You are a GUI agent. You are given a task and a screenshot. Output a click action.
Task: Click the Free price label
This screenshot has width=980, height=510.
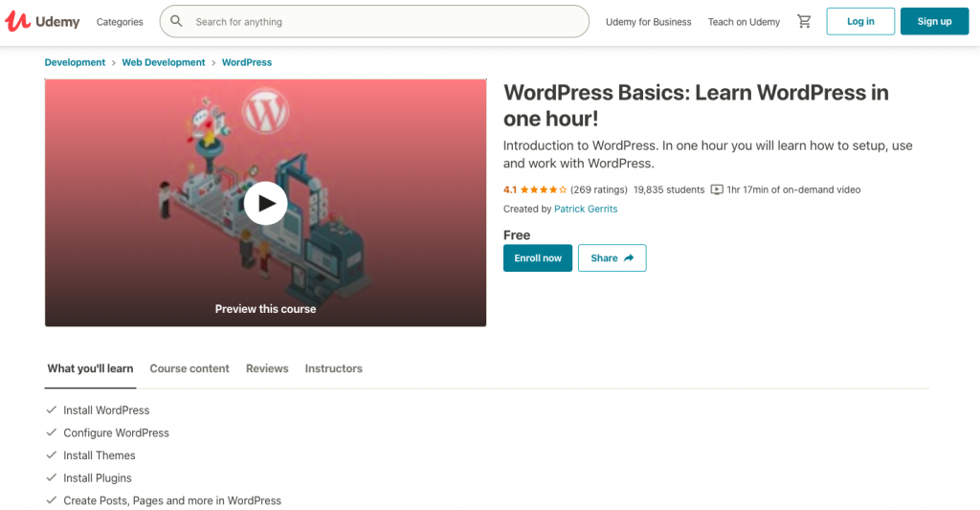coord(517,235)
